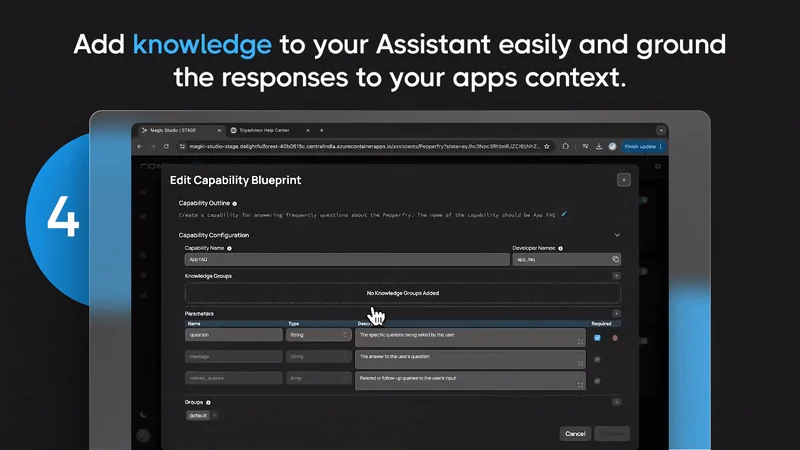Add a new parameter with plus button
The image size is (800, 450).
(616, 314)
